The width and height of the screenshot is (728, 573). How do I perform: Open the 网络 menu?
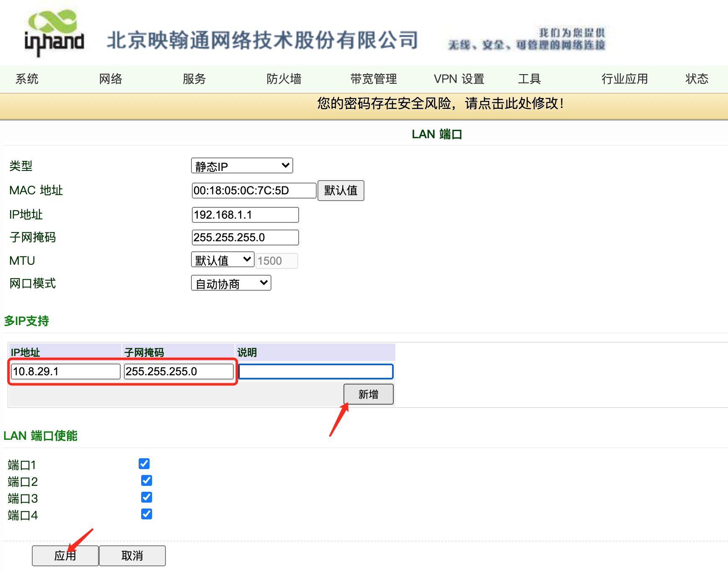tap(111, 79)
